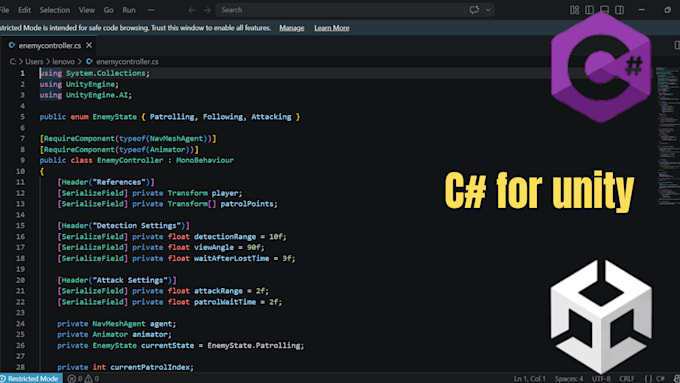Open Customize Layout icon
The image size is (680, 383).
pos(575,10)
